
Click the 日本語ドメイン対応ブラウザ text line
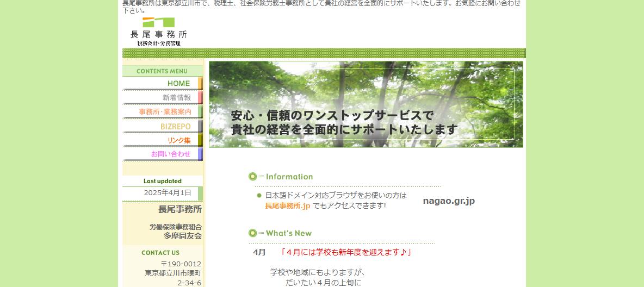[x=336, y=196]
